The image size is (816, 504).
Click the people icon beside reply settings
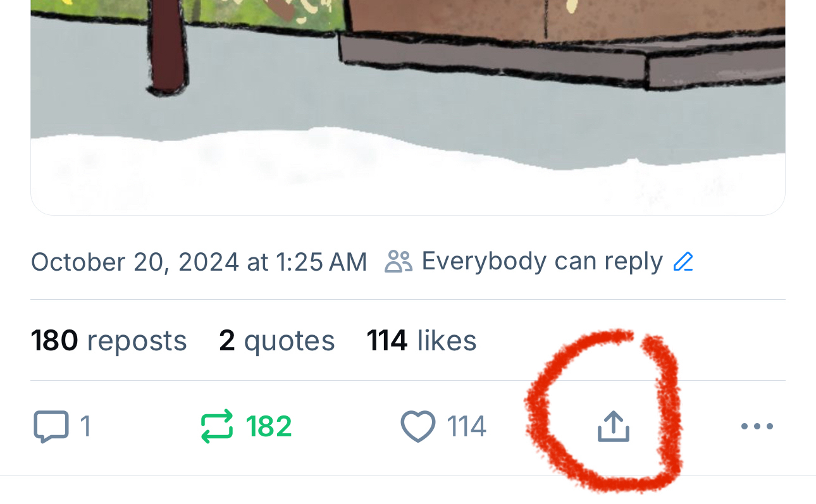pos(399,261)
